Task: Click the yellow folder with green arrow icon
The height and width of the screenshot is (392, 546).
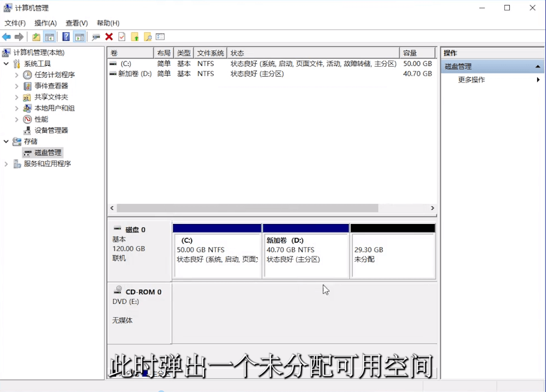Action: (x=135, y=37)
